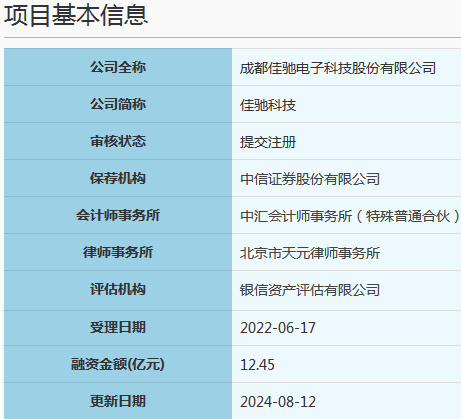Click law firm 北京市天元律师事务所

click(x=310, y=253)
